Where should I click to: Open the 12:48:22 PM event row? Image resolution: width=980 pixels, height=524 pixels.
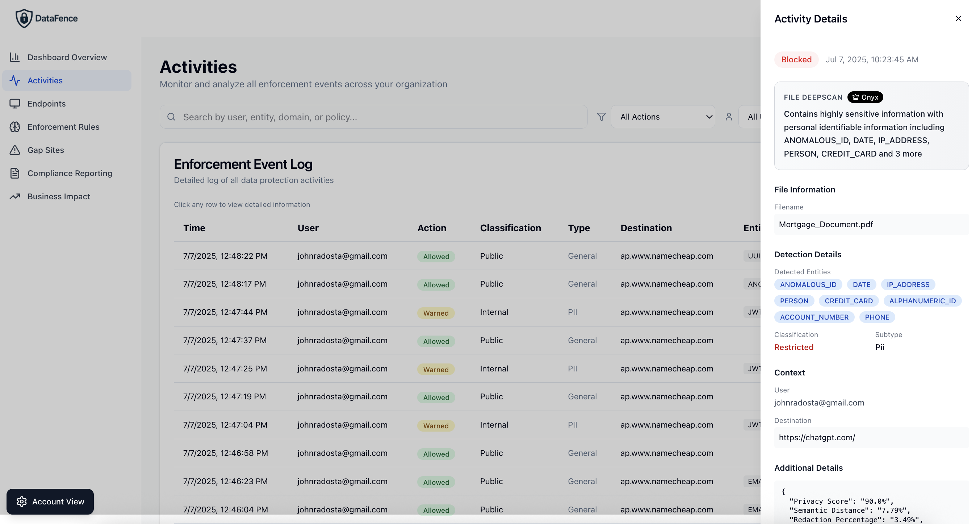(x=467, y=256)
